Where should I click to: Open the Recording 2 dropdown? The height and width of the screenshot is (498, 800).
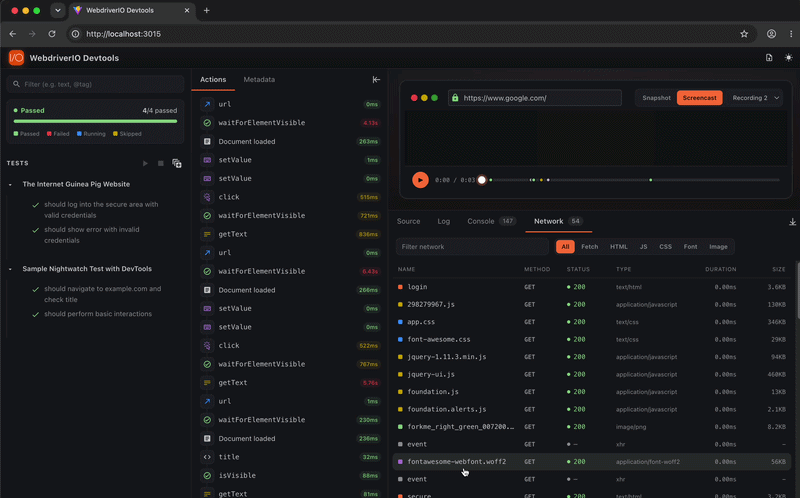[x=756, y=97]
